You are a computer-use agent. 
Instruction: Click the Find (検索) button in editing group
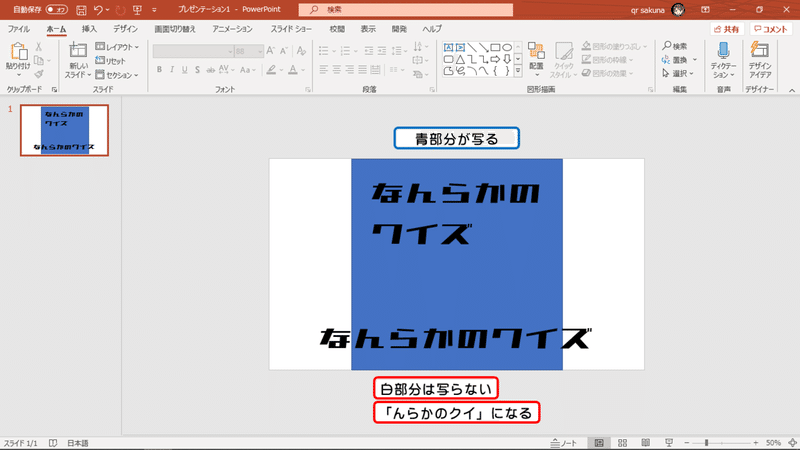(x=675, y=46)
